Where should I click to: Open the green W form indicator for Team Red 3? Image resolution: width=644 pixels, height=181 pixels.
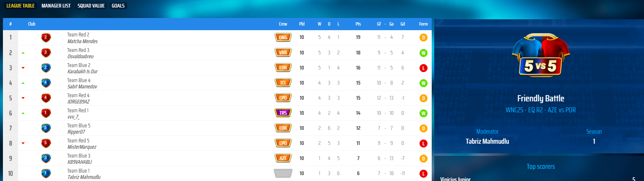(x=423, y=53)
